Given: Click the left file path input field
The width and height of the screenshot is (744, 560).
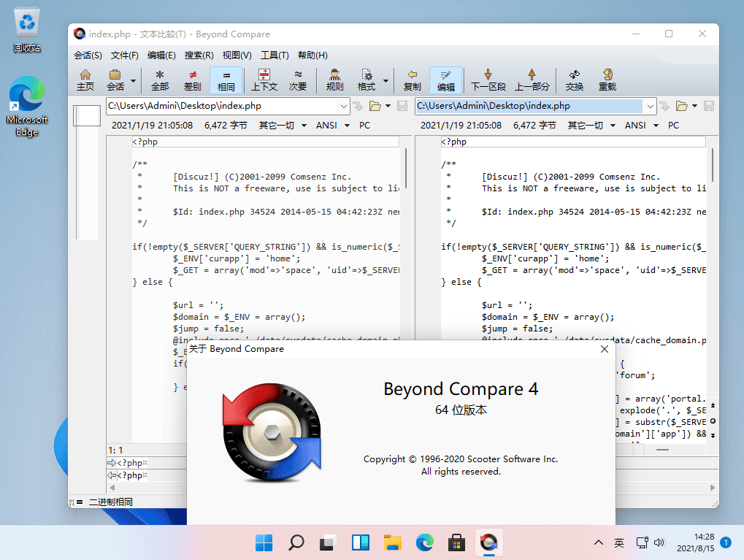Looking at the screenshot, I should point(222,106).
